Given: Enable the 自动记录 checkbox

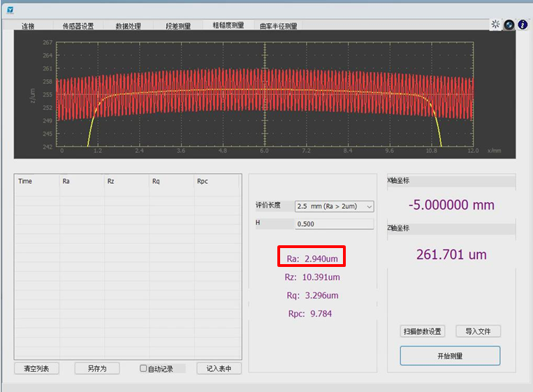Looking at the screenshot, I should 143,368.
